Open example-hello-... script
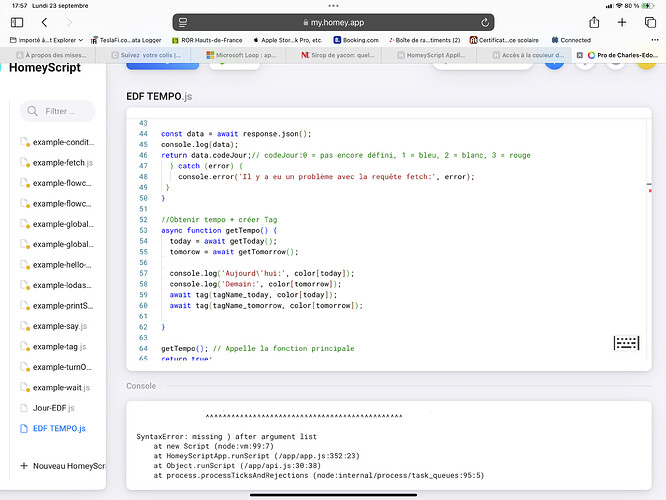666x500 pixels. click(62, 265)
